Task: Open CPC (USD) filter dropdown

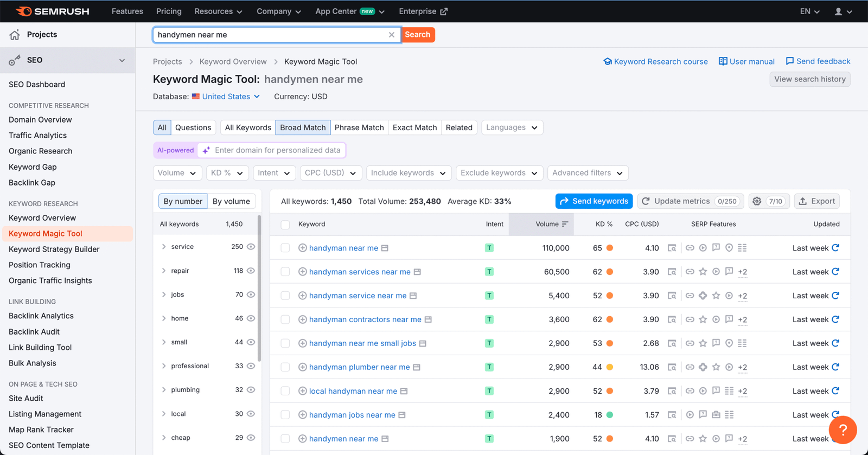Action: click(331, 173)
